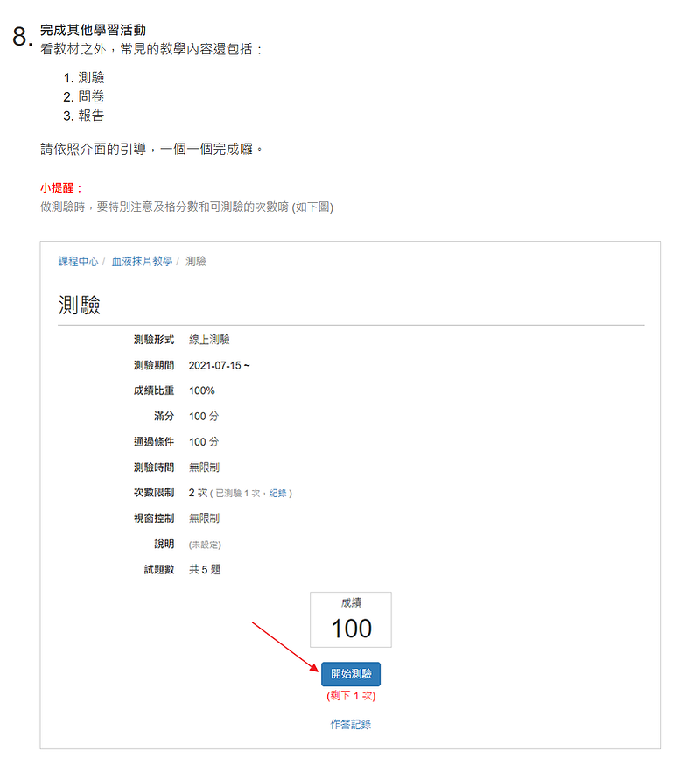Select numbered list item 1. 測驗

point(84,77)
